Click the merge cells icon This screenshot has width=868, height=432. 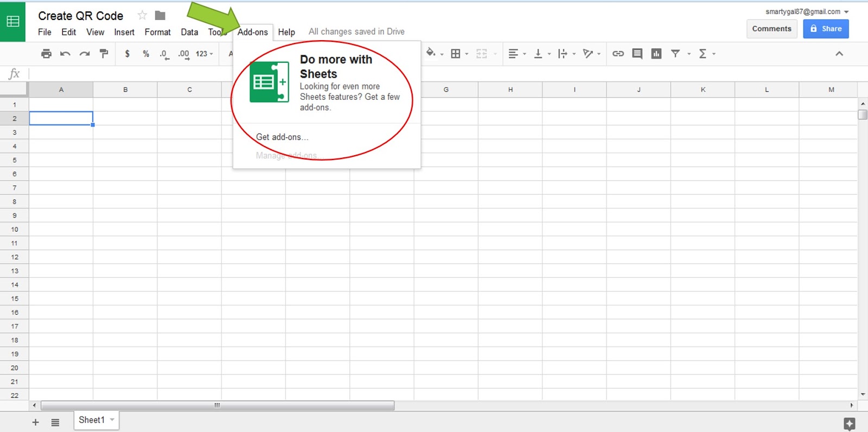(x=482, y=54)
